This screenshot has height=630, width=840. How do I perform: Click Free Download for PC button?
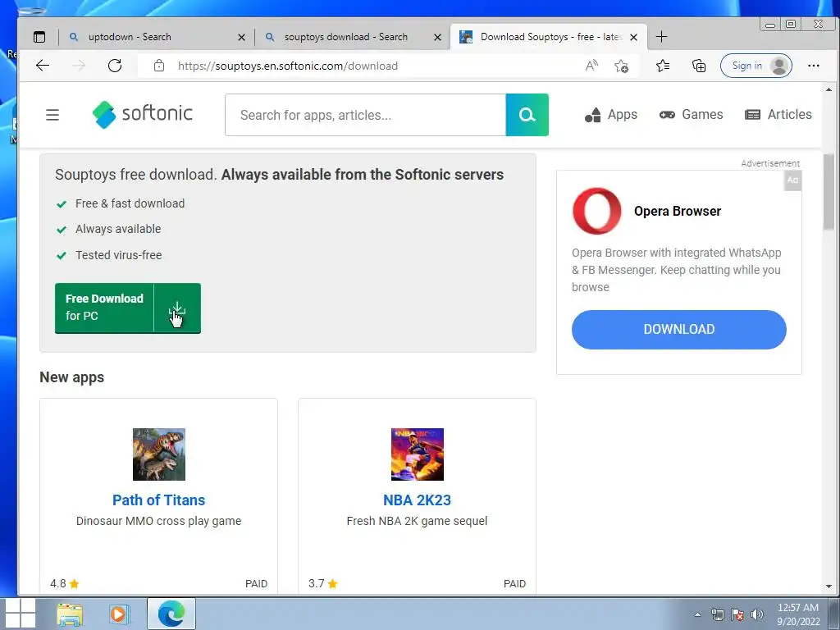tap(127, 308)
